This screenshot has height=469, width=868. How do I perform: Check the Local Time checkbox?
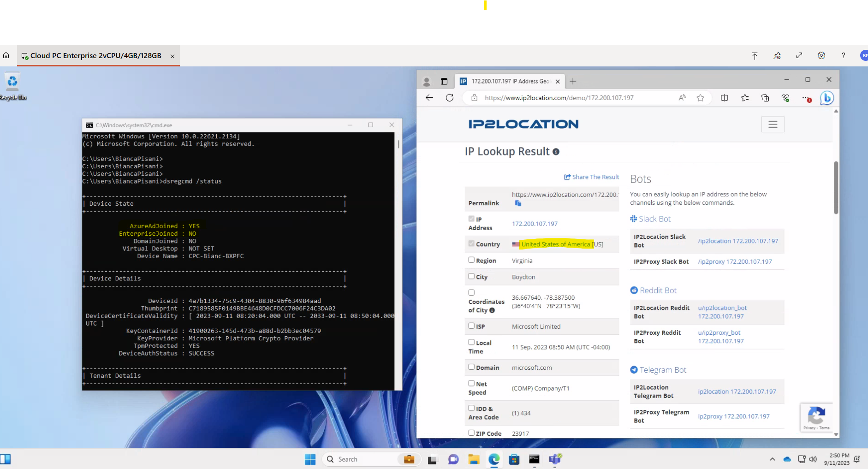tap(471, 342)
